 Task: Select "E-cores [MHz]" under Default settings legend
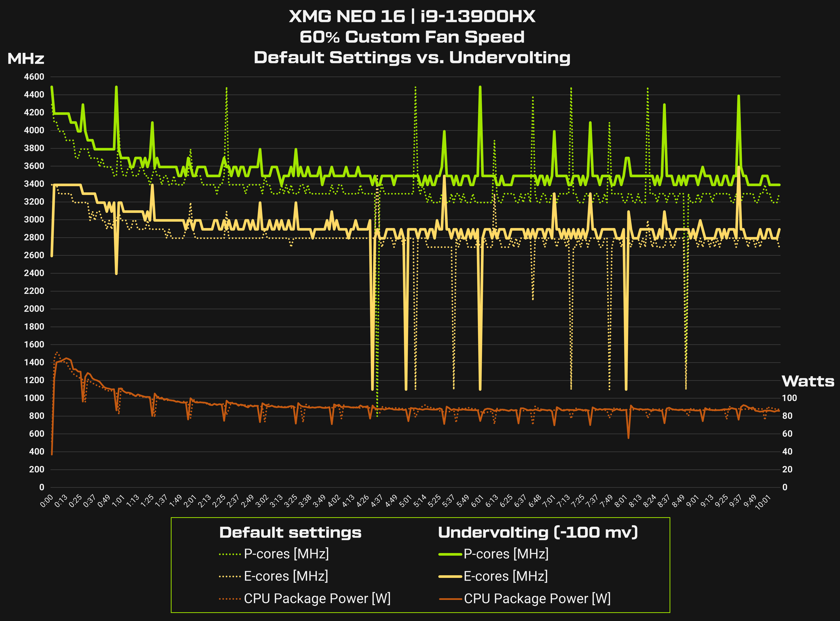coord(286,576)
